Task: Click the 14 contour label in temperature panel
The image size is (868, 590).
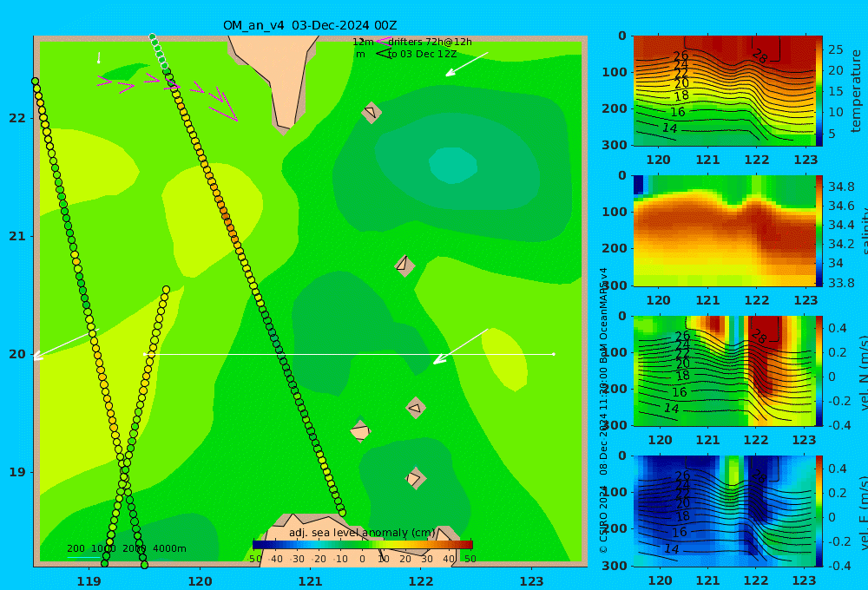Action: (x=670, y=128)
